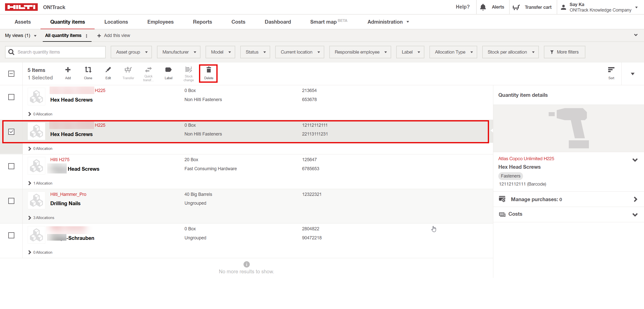Switch to the Locations tab

116,22
